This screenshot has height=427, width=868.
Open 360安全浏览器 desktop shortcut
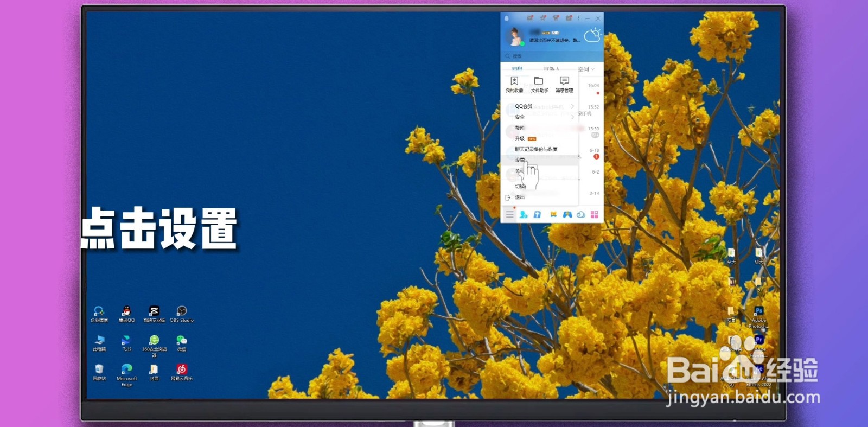point(154,346)
